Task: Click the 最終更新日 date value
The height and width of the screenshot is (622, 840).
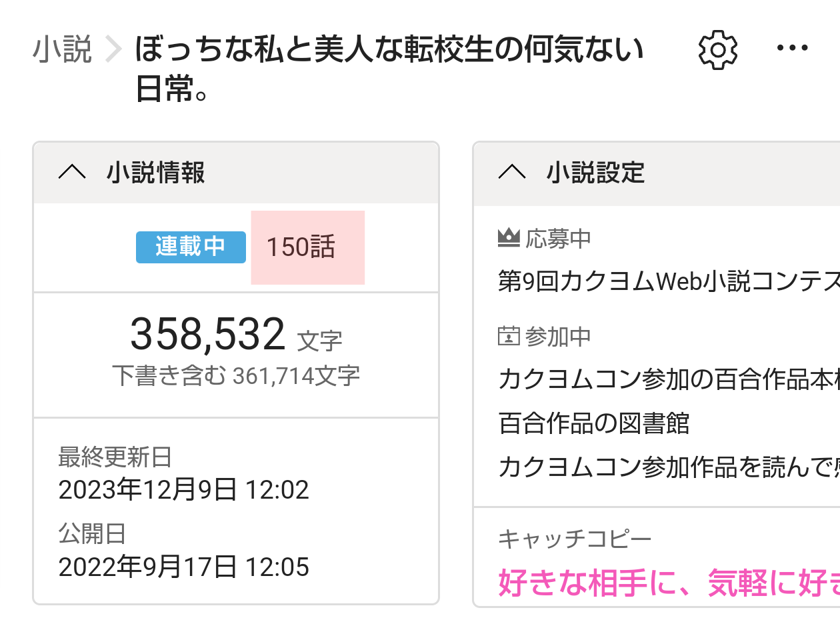Action: tap(183, 490)
